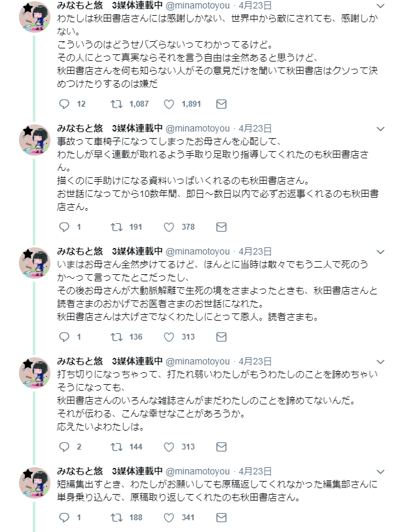The width and height of the screenshot is (404, 532).
Task: Open 4月23日 timestamp of second tweet
Action: [255, 128]
